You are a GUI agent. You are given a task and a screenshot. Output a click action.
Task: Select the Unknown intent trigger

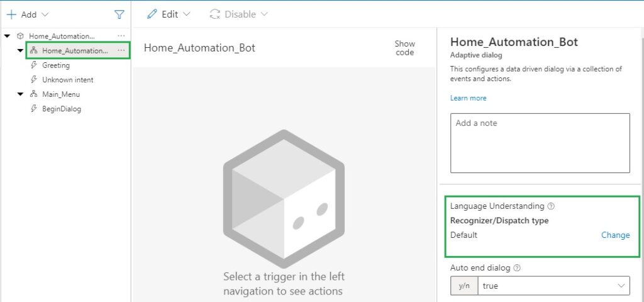click(x=67, y=80)
